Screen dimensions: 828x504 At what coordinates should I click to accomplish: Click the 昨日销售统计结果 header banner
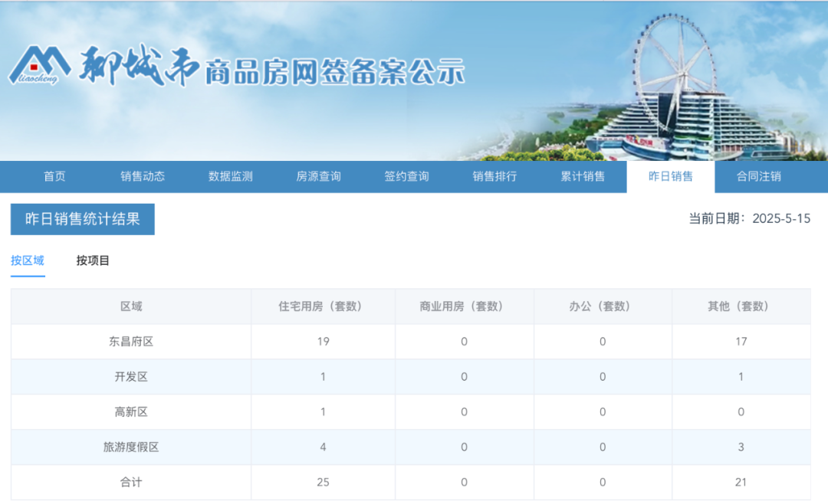click(82, 219)
